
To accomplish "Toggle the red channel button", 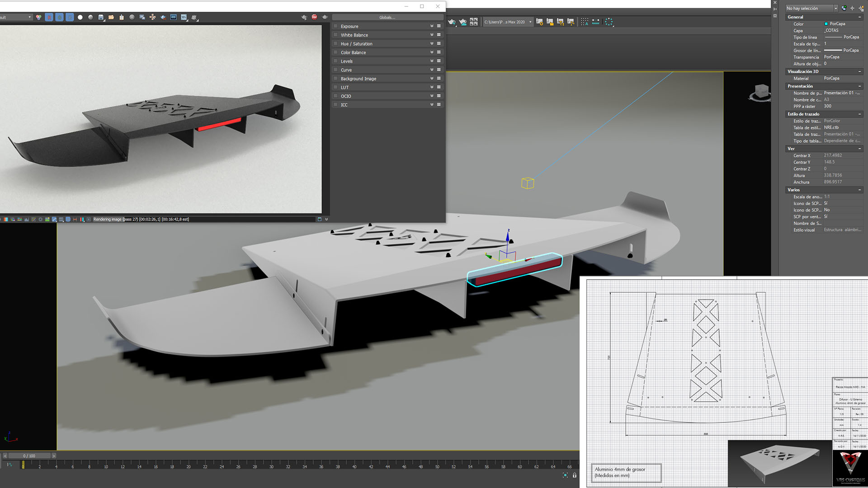I will coord(49,17).
